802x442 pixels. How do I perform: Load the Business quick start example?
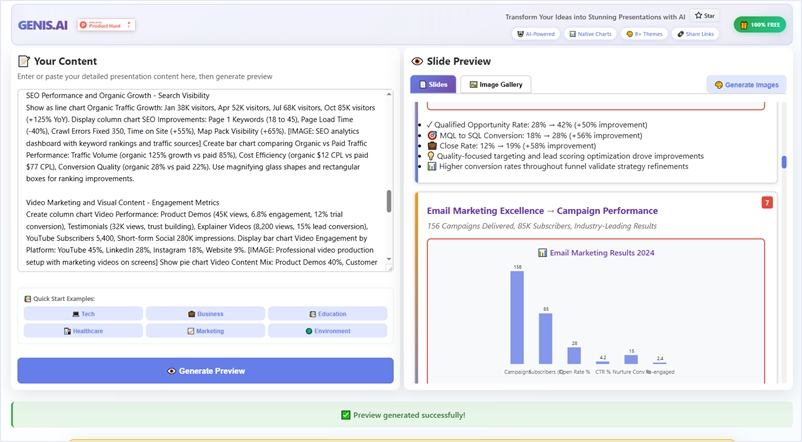(205, 314)
